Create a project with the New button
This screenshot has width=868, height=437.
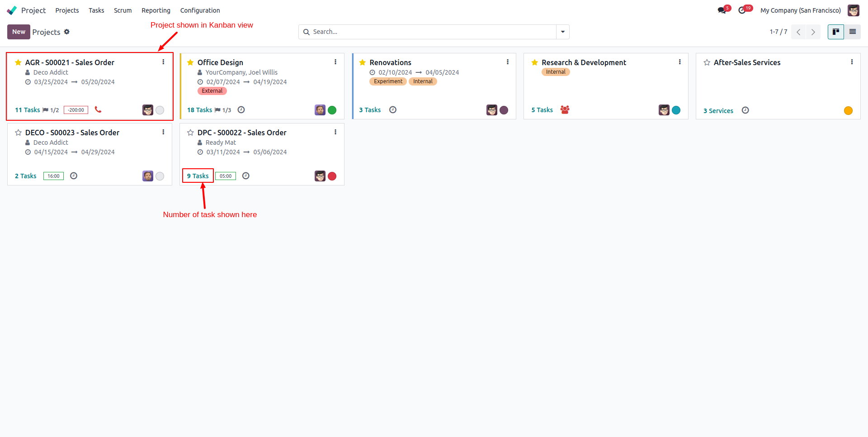pyautogui.click(x=19, y=32)
